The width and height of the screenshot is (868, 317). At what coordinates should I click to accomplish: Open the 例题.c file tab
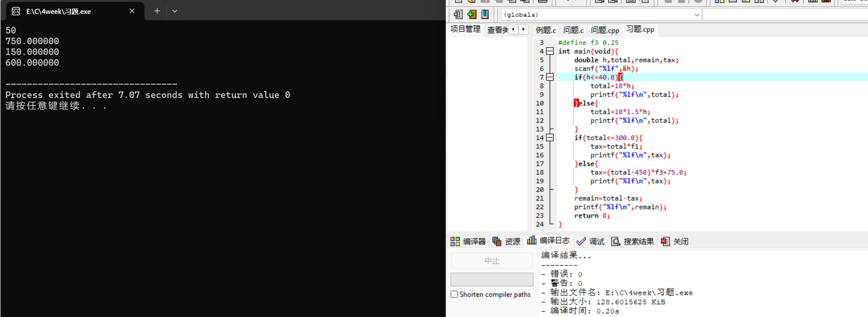[546, 30]
